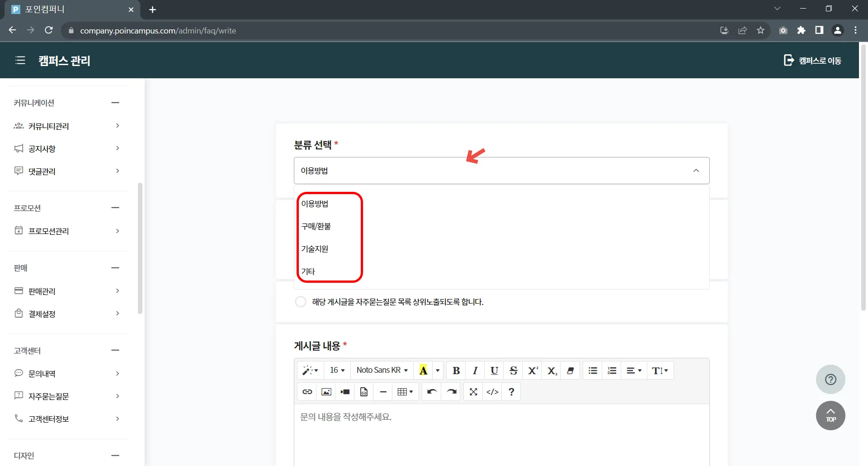Open 문의내역 in the sidebar
The image size is (868, 466).
68,373
